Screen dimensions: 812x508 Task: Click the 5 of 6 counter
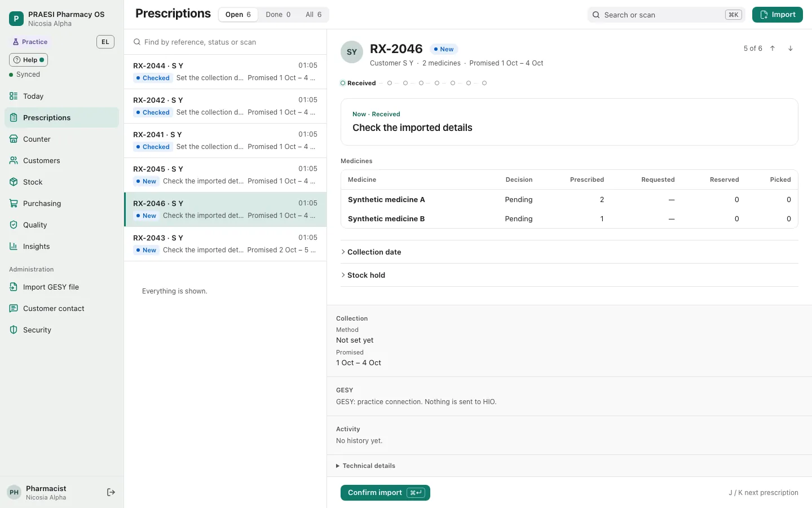coord(753,49)
